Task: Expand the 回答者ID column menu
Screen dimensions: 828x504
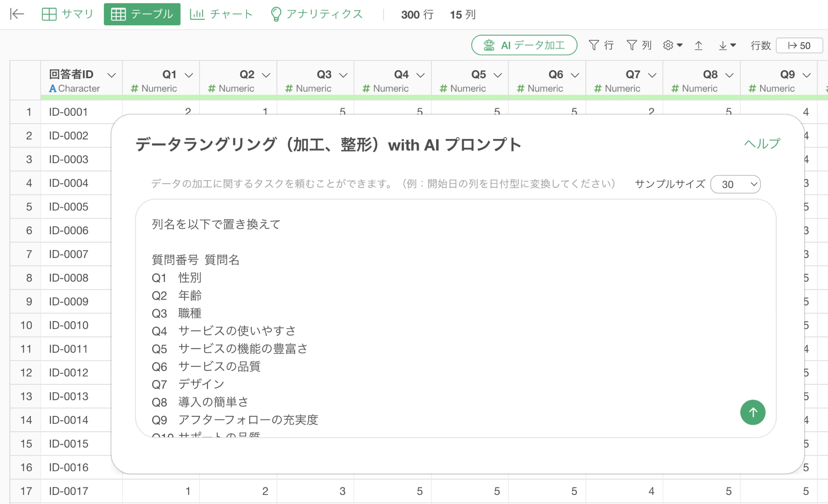Action: 112,75
